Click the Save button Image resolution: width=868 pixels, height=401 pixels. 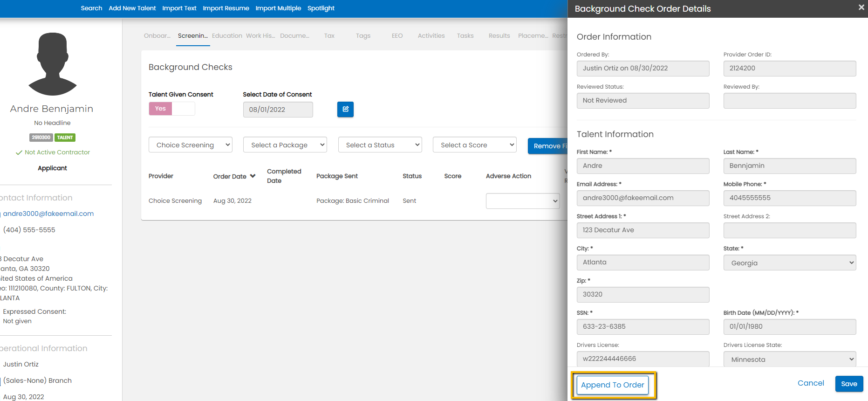pos(849,384)
